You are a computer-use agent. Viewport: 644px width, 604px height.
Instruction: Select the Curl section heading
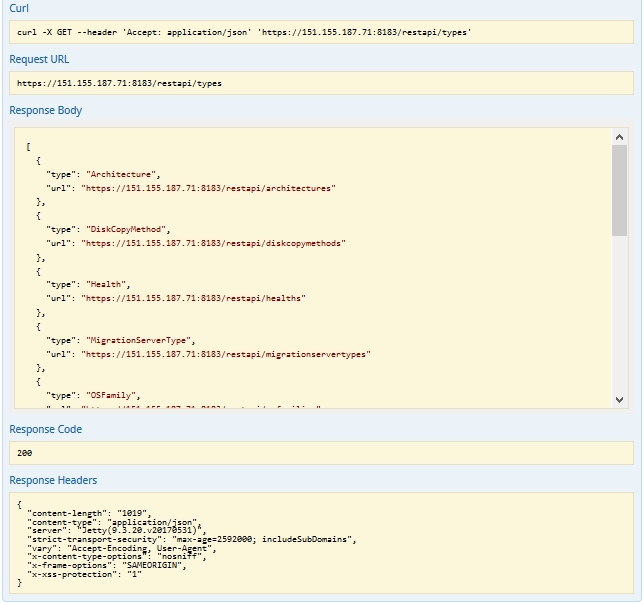pyautogui.click(x=19, y=9)
